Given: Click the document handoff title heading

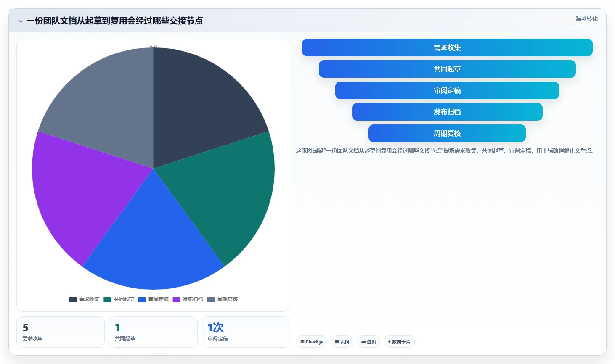Looking at the screenshot, I should 114,21.
